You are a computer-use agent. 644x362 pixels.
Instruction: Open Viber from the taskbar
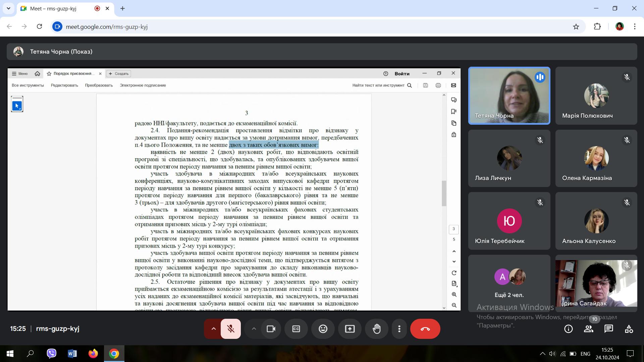(x=51, y=354)
